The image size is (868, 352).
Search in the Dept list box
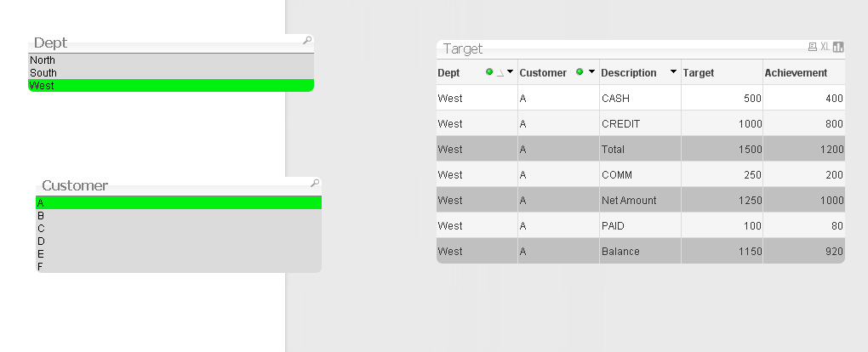click(x=307, y=40)
